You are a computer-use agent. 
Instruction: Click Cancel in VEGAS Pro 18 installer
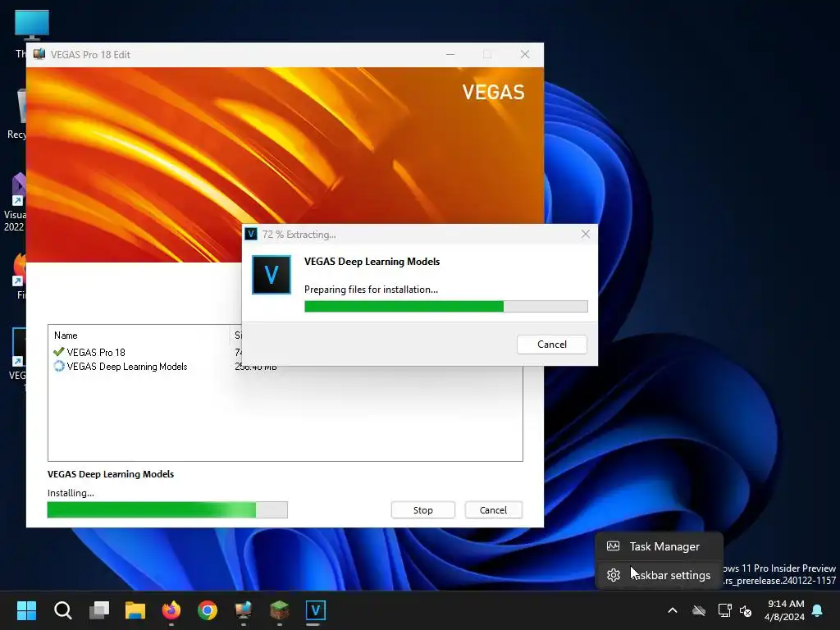click(x=493, y=510)
